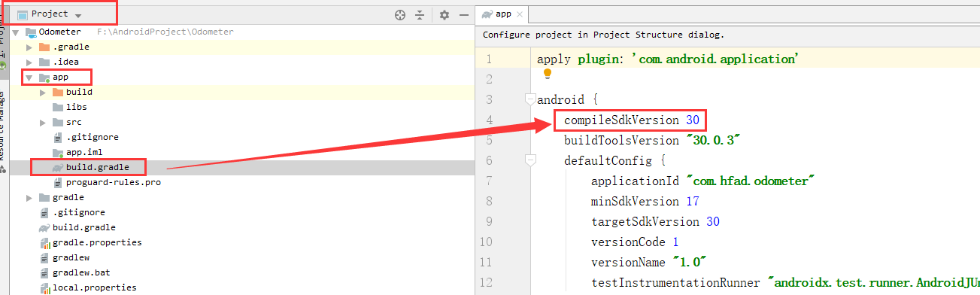The image size is (980, 295).
Task: Click line number 12 in the gutter
Action: [x=487, y=282]
